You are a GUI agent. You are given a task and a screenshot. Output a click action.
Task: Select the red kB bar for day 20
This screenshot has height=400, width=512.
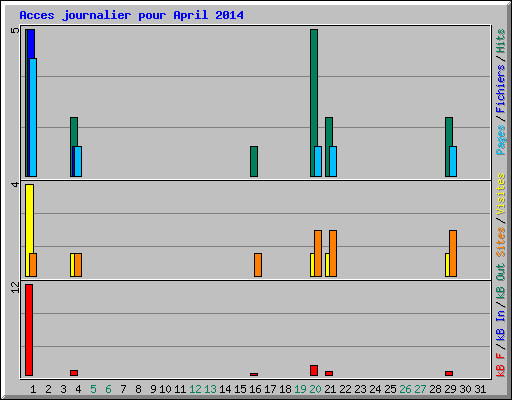pyautogui.click(x=314, y=370)
